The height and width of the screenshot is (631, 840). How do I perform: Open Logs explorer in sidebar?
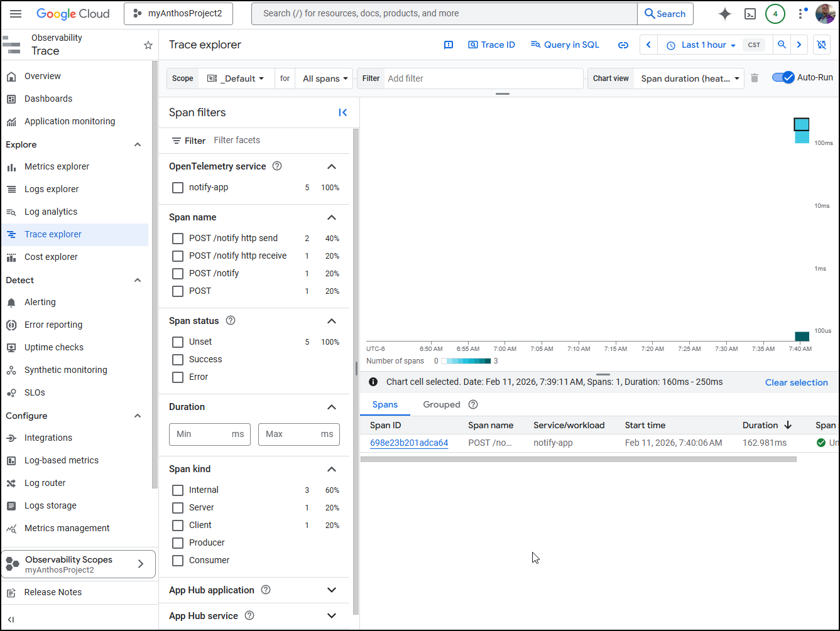pyautogui.click(x=52, y=189)
